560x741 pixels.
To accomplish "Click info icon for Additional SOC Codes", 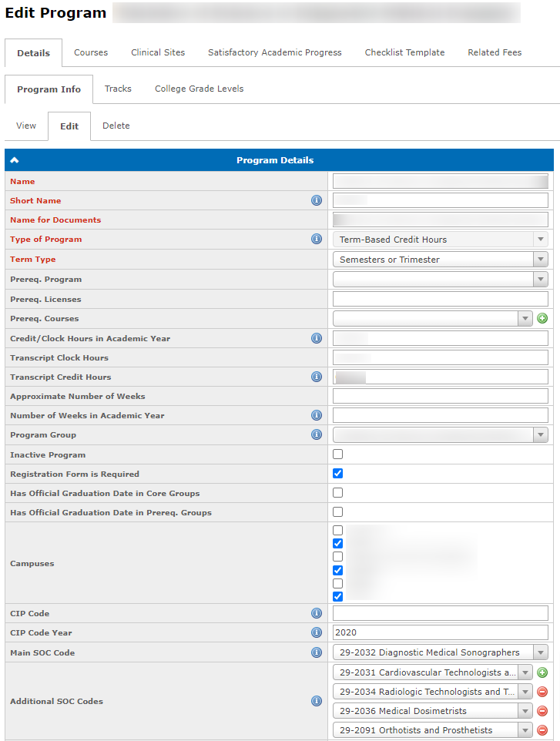I will point(317,701).
